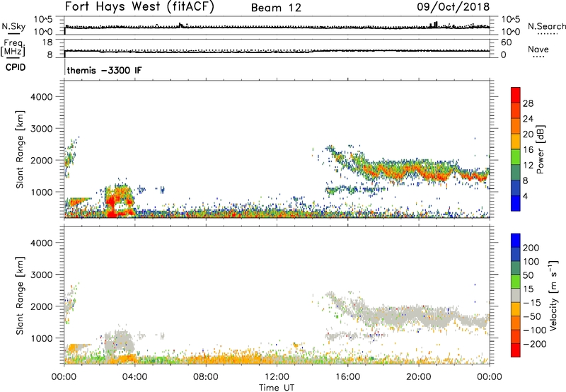
Task: Click the '-100' velocity colorbar label
Action: [534, 330]
